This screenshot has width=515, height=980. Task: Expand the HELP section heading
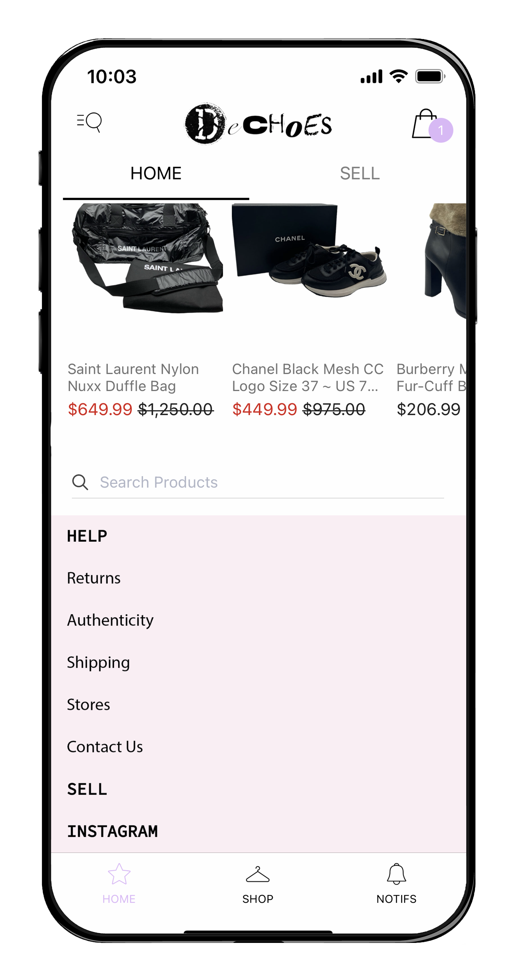tap(87, 536)
